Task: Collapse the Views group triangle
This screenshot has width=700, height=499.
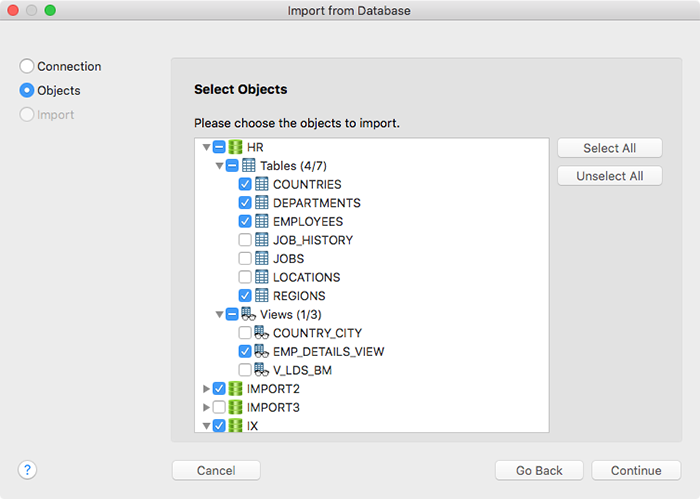Action: [x=219, y=314]
